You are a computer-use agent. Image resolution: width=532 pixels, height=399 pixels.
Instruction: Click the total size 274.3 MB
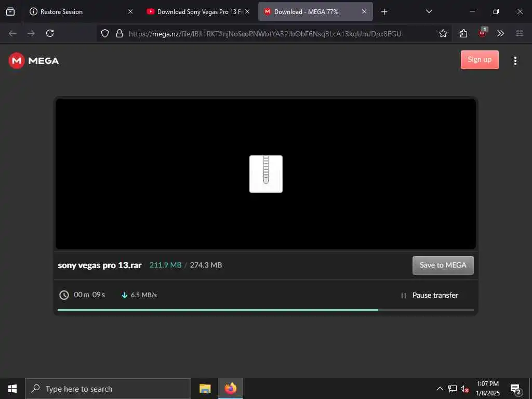[x=206, y=265]
